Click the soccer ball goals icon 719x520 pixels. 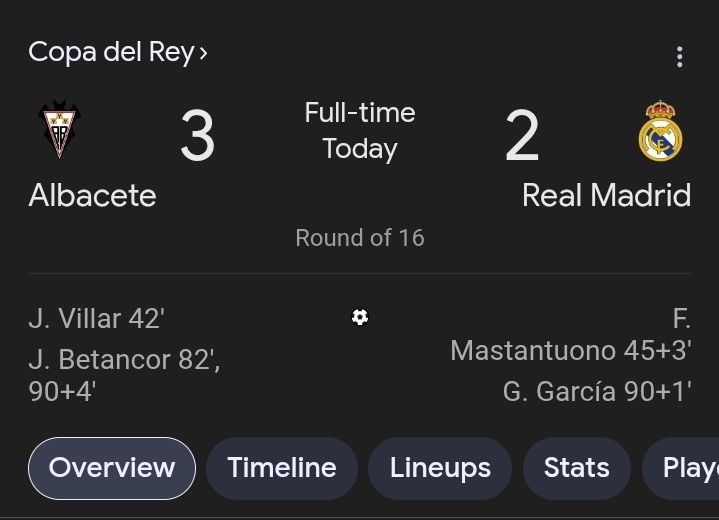360,317
